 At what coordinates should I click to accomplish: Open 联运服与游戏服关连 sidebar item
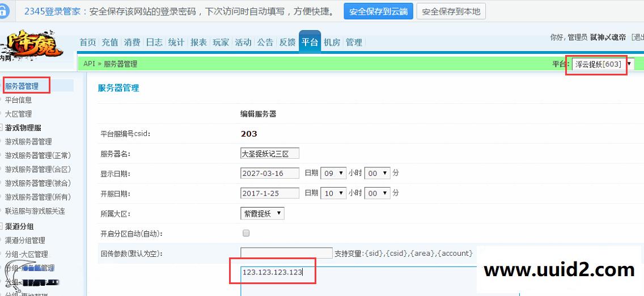tap(35, 211)
